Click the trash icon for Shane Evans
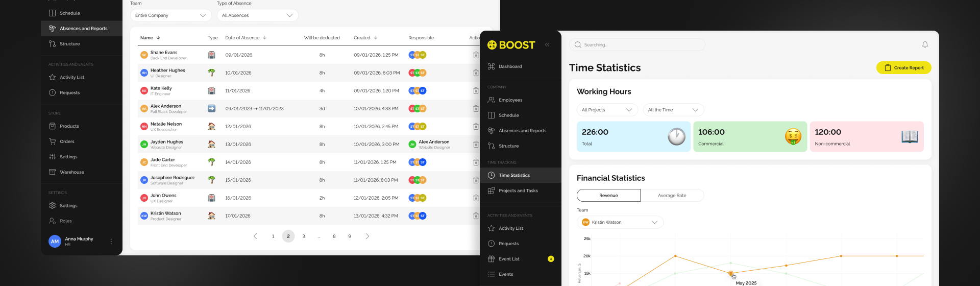The height and width of the screenshot is (286, 980). coord(476,55)
